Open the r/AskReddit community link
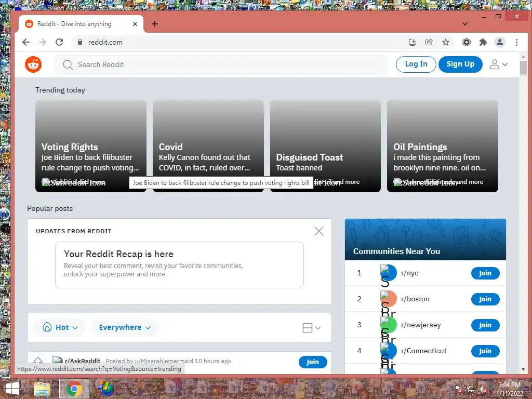 pyautogui.click(x=83, y=361)
